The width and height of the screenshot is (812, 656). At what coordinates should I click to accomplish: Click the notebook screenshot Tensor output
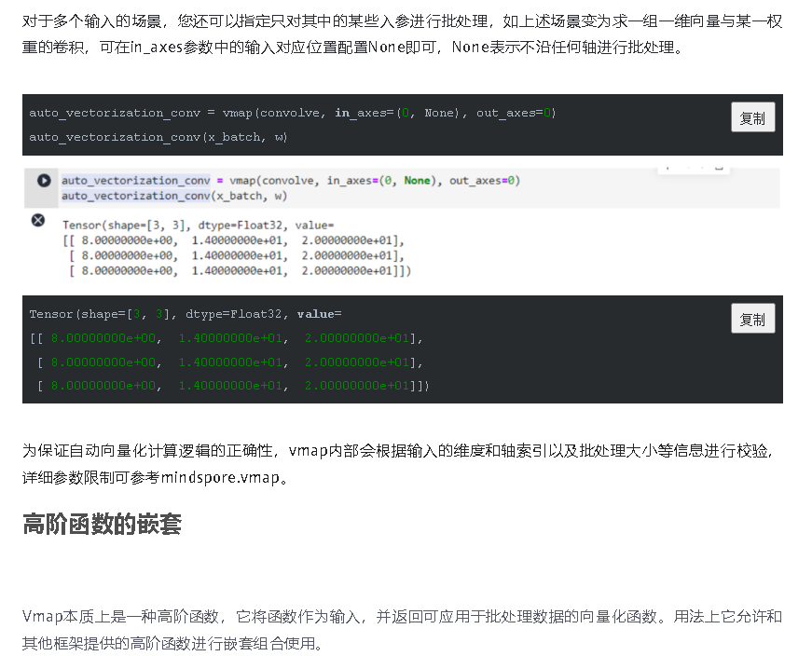pyautogui.click(x=237, y=249)
